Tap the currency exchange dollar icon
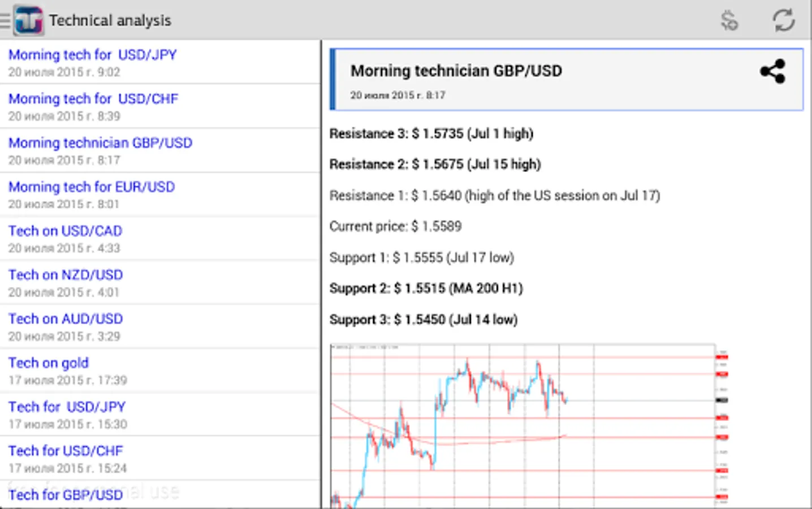812x509 pixels. tap(729, 21)
